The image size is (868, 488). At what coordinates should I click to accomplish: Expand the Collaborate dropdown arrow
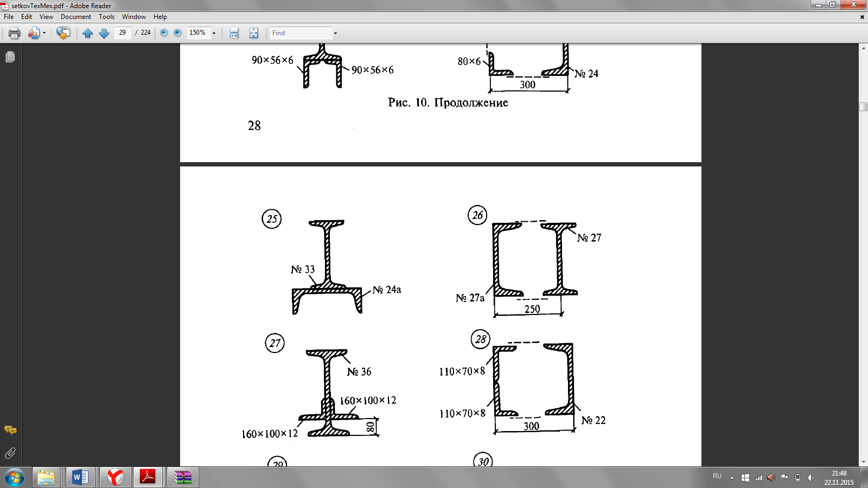pyautogui.click(x=44, y=33)
